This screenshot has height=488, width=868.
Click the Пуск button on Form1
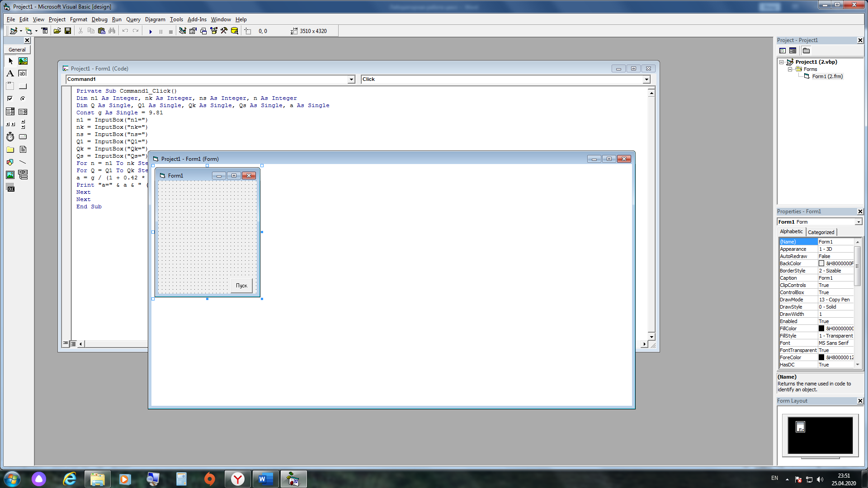[x=241, y=286]
